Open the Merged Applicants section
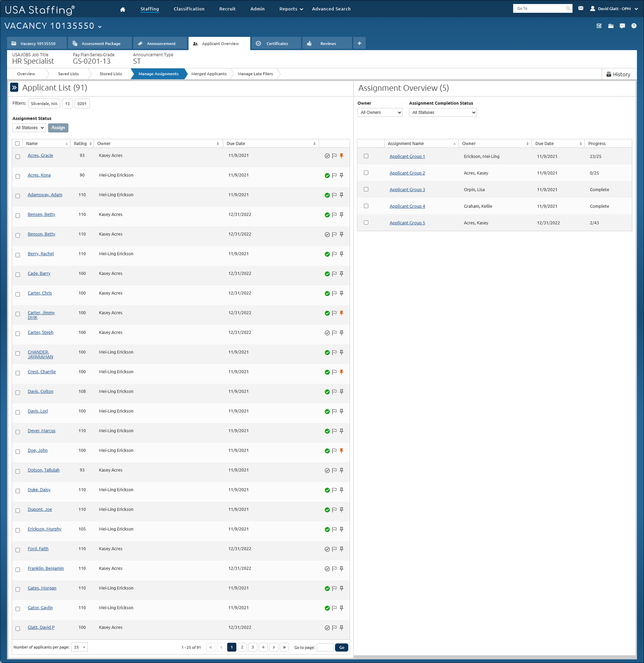Image resolution: width=644 pixels, height=663 pixels. pos(209,74)
